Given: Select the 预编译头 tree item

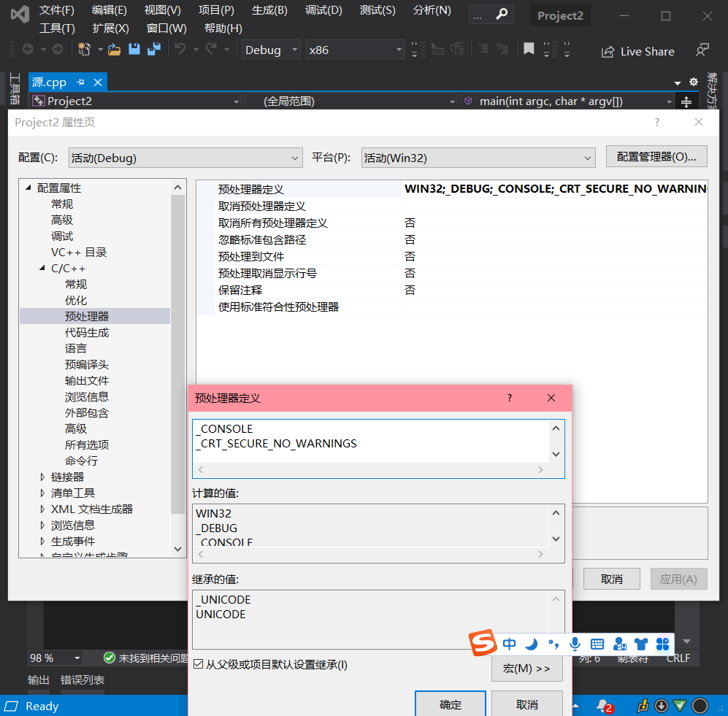Looking at the screenshot, I should 87,364.
